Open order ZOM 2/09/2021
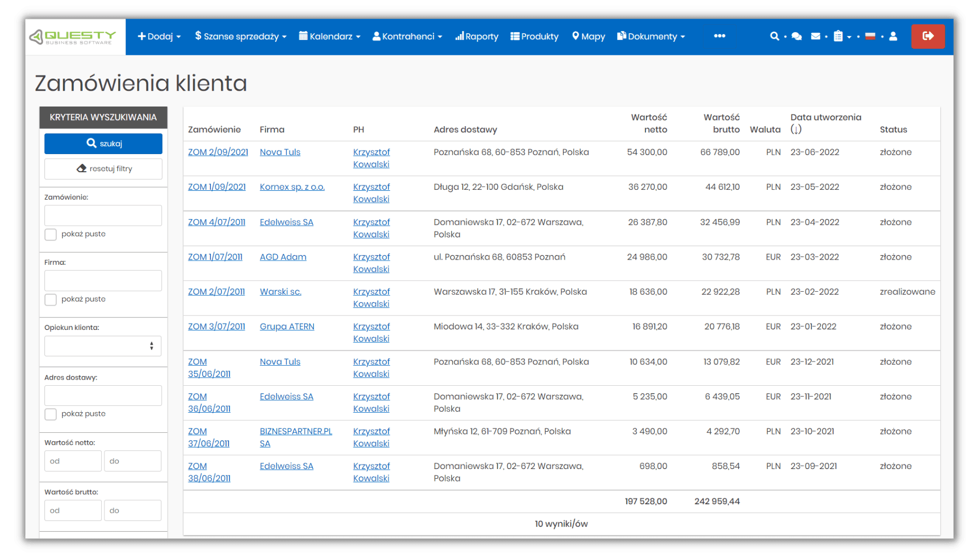The height and width of the screenshot is (558, 980). (x=218, y=152)
